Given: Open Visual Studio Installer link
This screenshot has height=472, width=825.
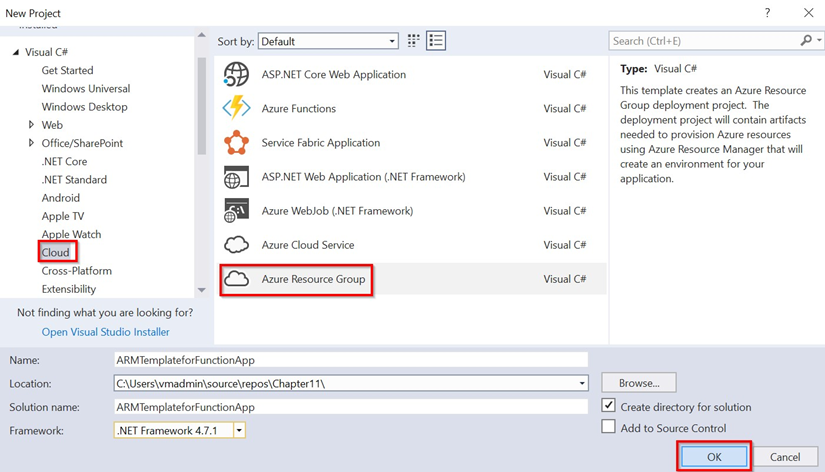Looking at the screenshot, I should (x=105, y=332).
